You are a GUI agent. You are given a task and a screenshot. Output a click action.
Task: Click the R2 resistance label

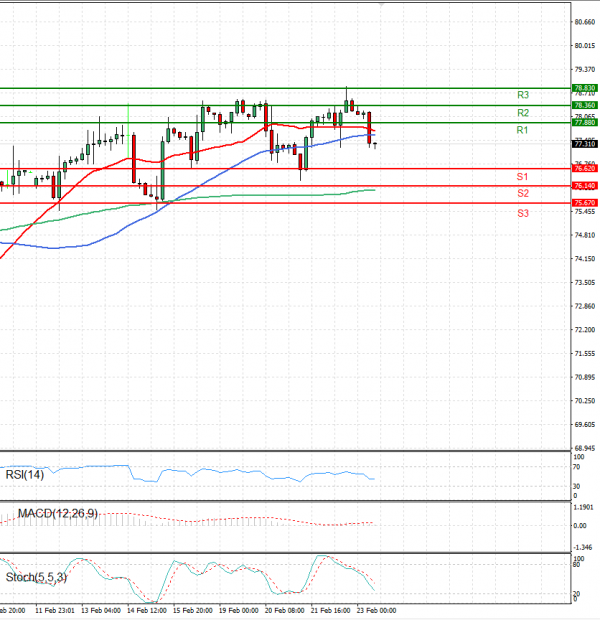[522, 113]
